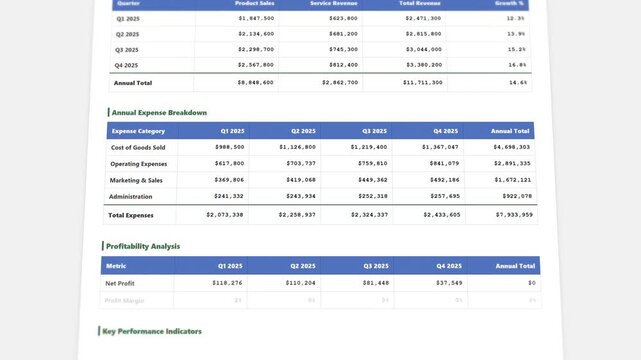The image size is (641, 360).
Task: Click Q4 2025 service revenue $812,400
Action: point(343,65)
